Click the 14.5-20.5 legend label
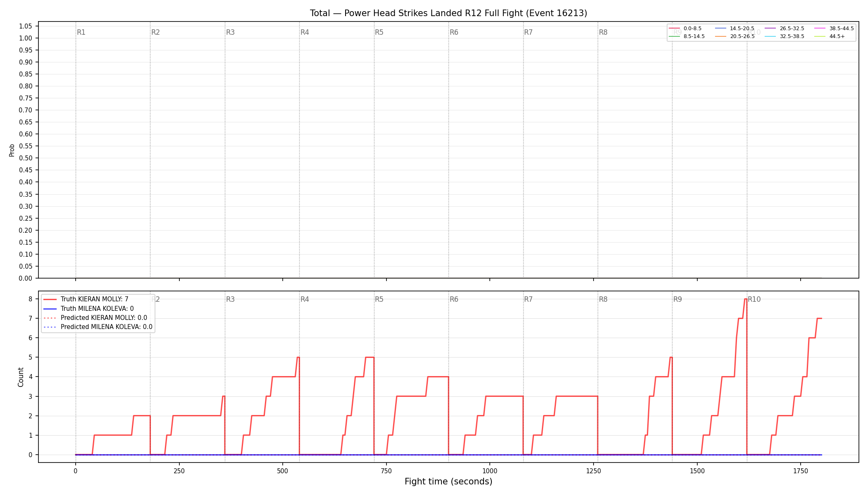 [x=742, y=29]
